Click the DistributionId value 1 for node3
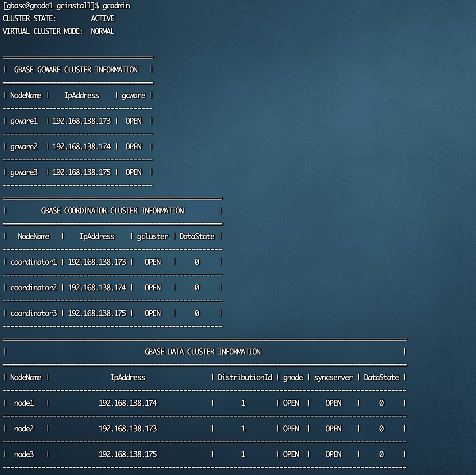 point(243,454)
